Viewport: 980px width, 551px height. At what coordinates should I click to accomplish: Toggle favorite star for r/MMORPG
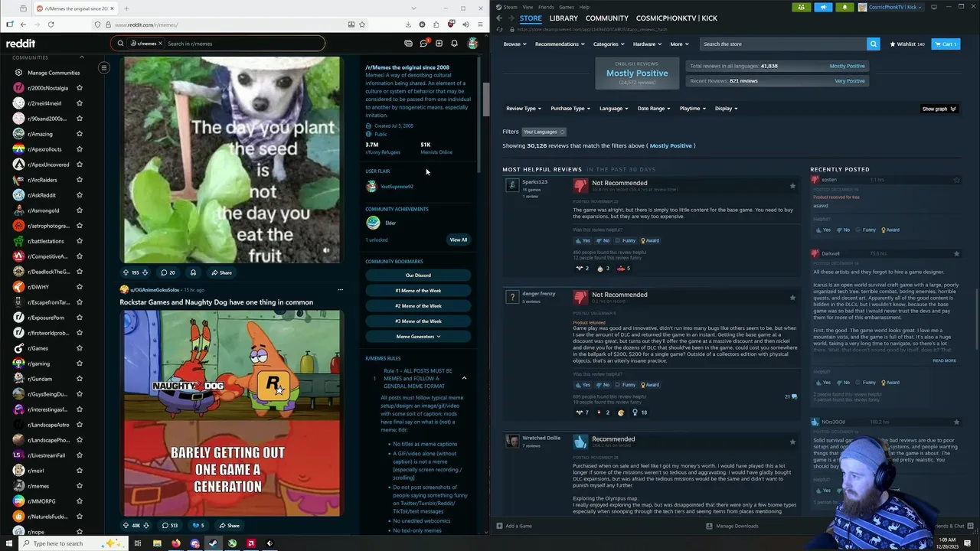79,501
